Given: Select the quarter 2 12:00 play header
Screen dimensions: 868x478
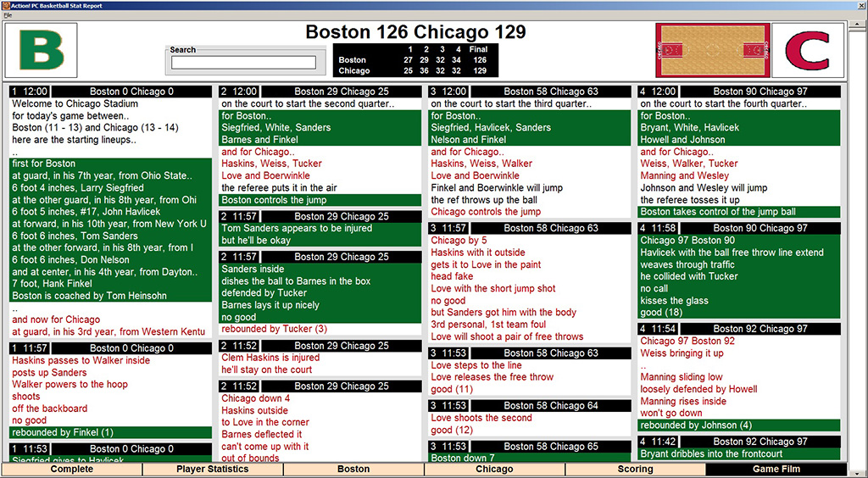Looking at the screenshot, I should (x=320, y=92).
